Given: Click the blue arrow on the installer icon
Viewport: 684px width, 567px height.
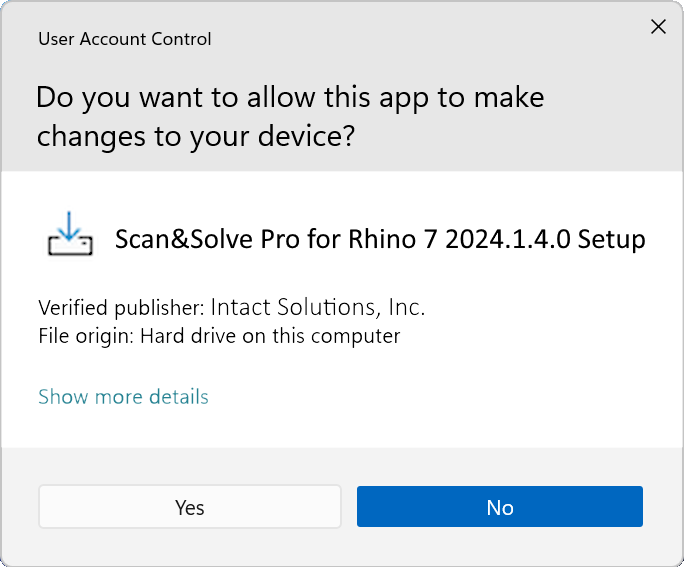Looking at the screenshot, I should pyautogui.click(x=69, y=226).
